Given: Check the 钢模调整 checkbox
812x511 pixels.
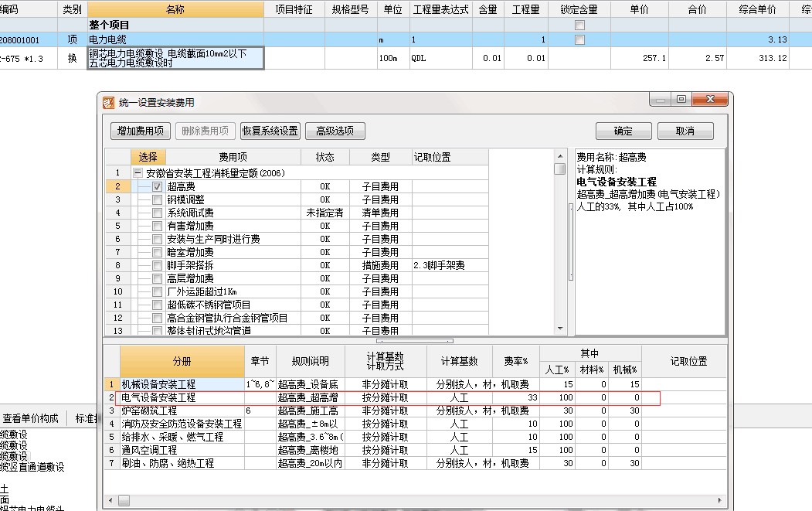Looking at the screenshot, I should (x=158, y=199).
